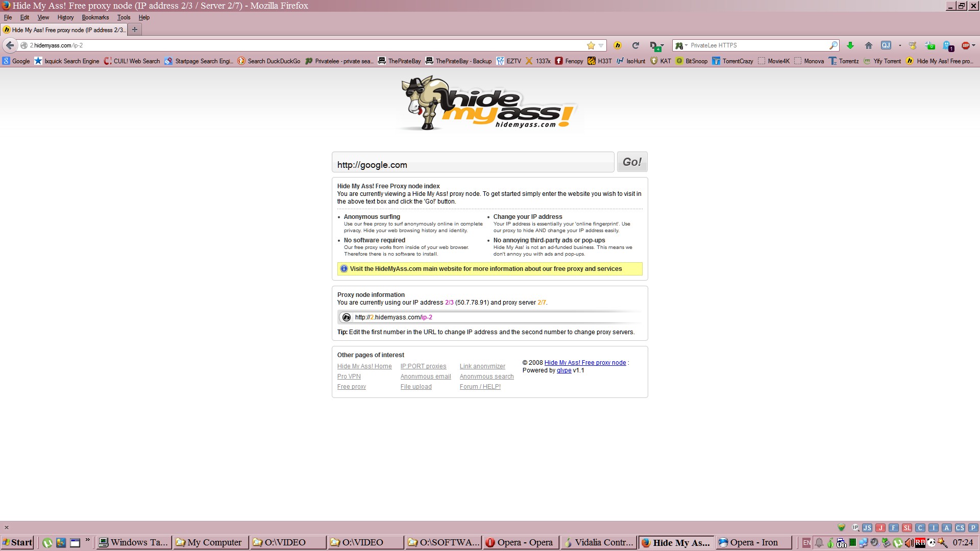Open the green Downloads arrow icon
Viewport: 980px width, 551px height.
(x=850, y=45)
